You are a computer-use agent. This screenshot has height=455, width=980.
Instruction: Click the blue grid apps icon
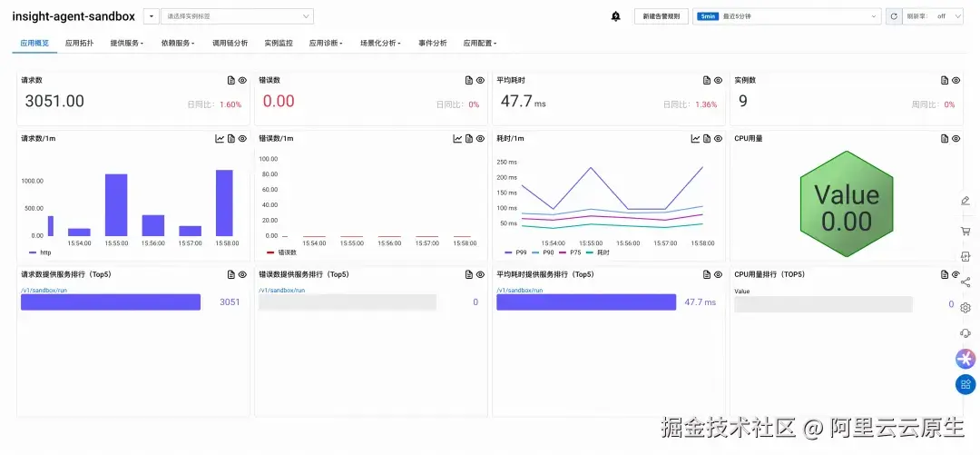(965, 384)
